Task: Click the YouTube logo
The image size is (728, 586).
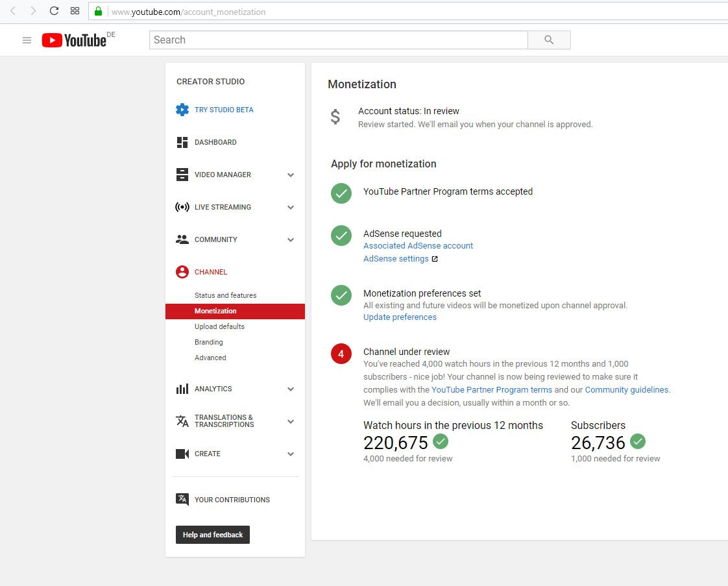Action: (x=74, y=40)
